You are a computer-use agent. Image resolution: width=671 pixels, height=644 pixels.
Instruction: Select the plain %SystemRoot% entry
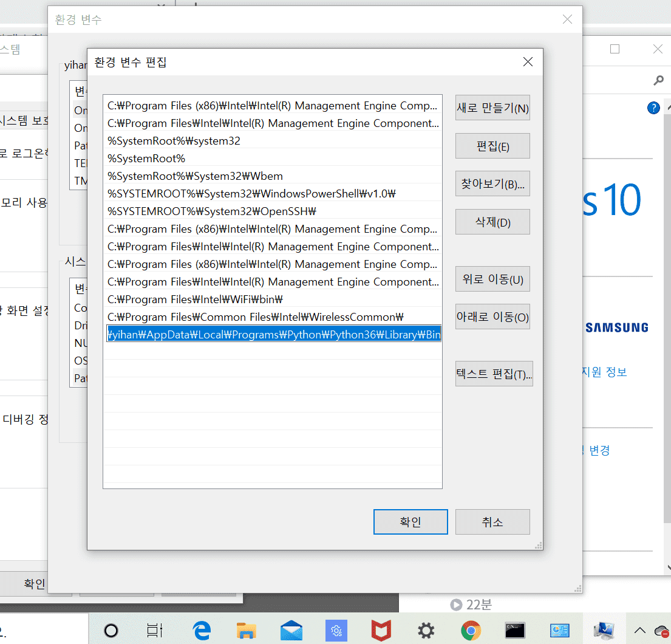pos(273,159)
